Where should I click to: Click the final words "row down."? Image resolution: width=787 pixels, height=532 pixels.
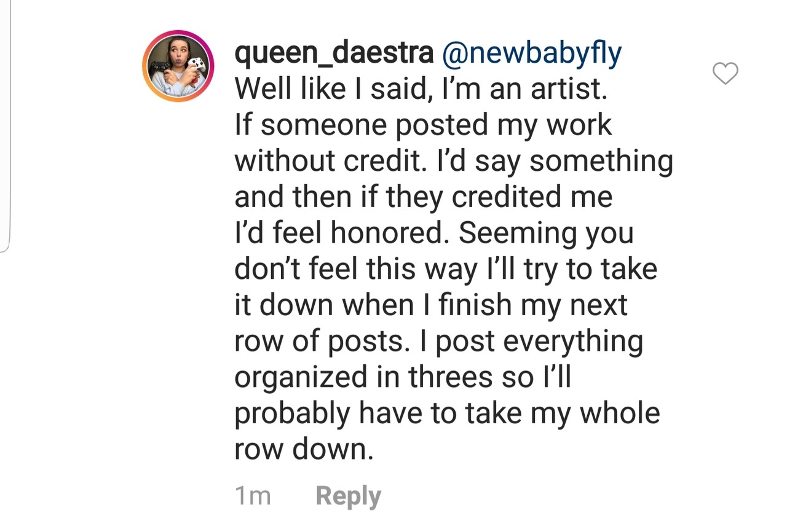coord(304,449)
